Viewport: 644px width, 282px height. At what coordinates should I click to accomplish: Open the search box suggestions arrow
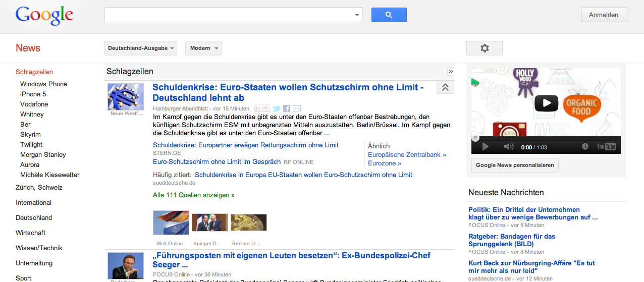357,15
